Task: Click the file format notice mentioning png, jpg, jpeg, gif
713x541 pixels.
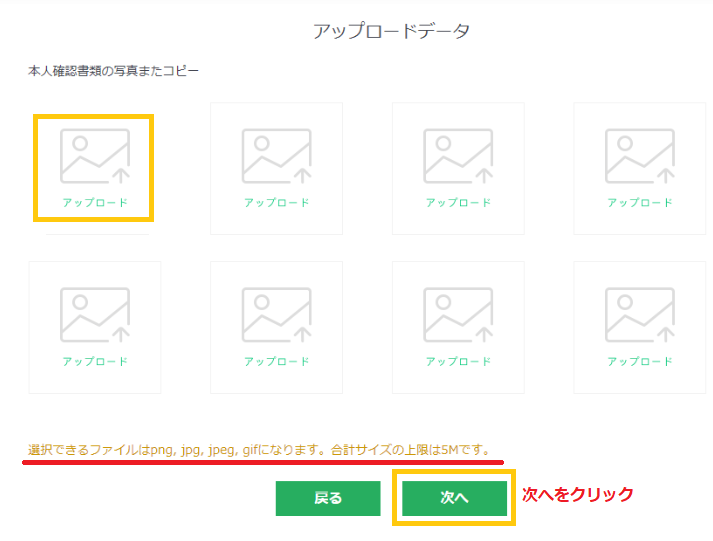Action: [x=260, y=450]
